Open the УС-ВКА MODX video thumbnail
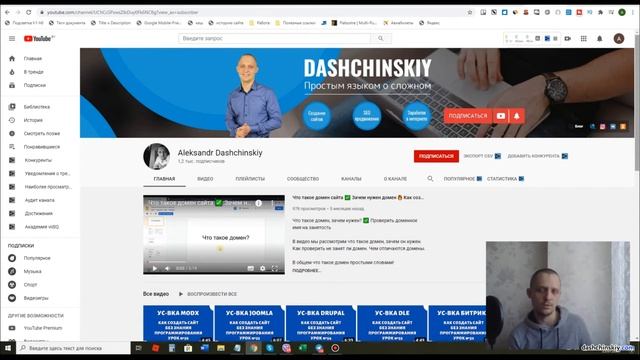This screenshot has width=640, height=360. point(178,323)
